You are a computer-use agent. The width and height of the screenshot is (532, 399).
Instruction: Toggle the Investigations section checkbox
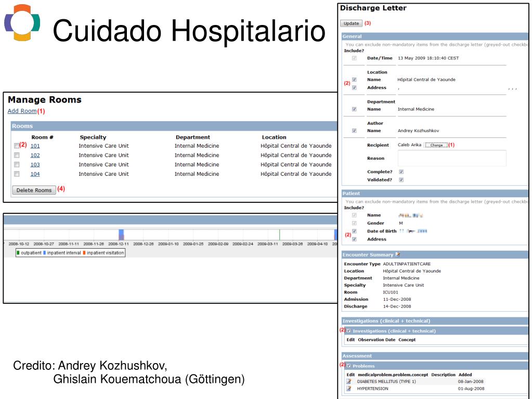coord(348,330)
